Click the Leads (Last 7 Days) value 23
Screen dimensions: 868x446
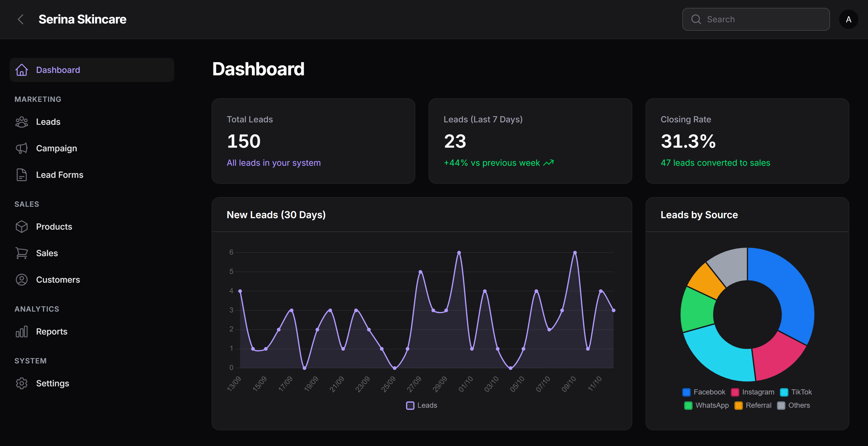455,141
